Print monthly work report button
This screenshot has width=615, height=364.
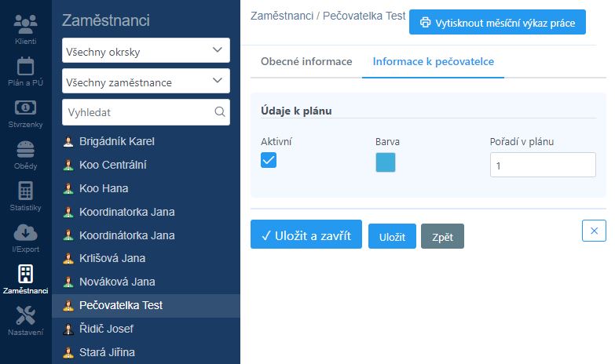pyautogui.click(x=497, y=22)
